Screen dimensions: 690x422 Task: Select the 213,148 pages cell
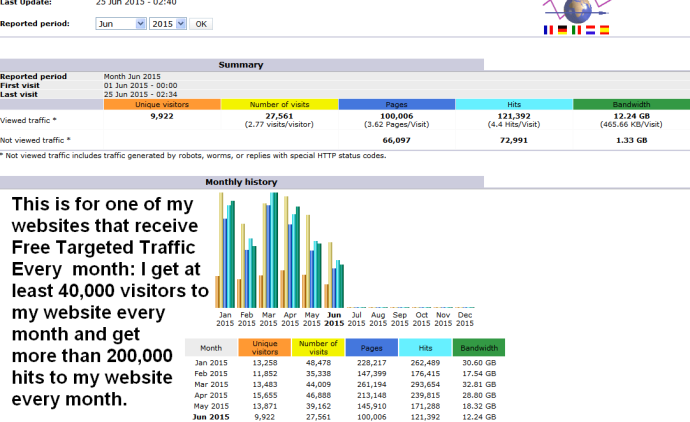(x=372, y=395)
